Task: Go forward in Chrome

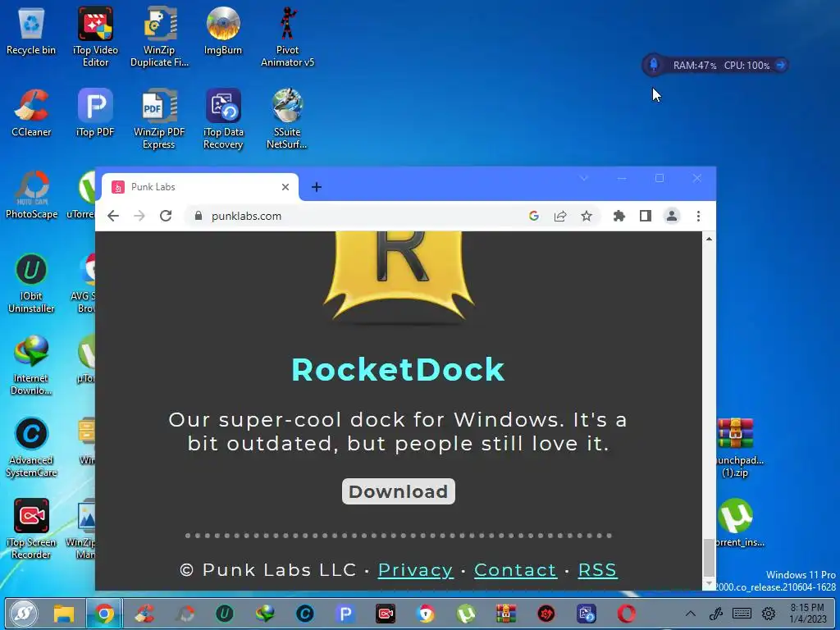Action: click(x=139, y=216)
